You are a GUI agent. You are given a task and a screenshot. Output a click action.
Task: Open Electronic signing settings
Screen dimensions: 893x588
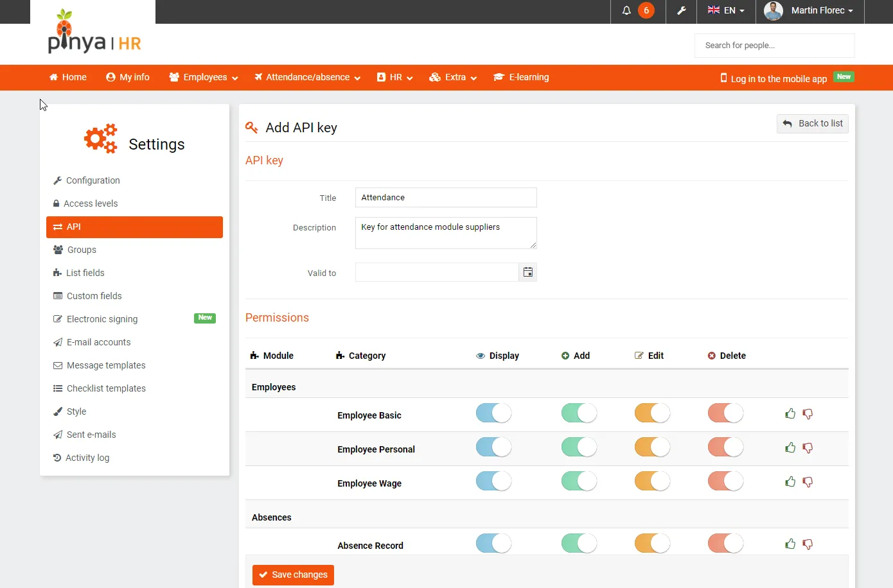[x=134, y=319]
